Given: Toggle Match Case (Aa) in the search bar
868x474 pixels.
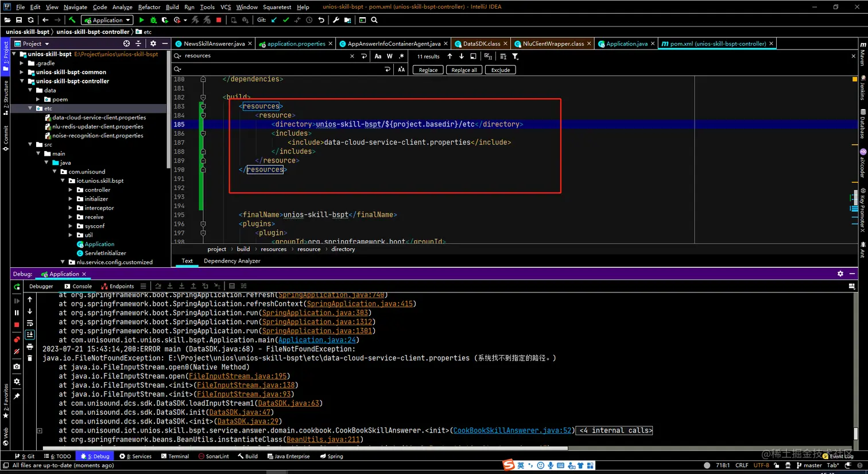Looking at the screenshot, I should pyautogui.click(x=378, y=56).
